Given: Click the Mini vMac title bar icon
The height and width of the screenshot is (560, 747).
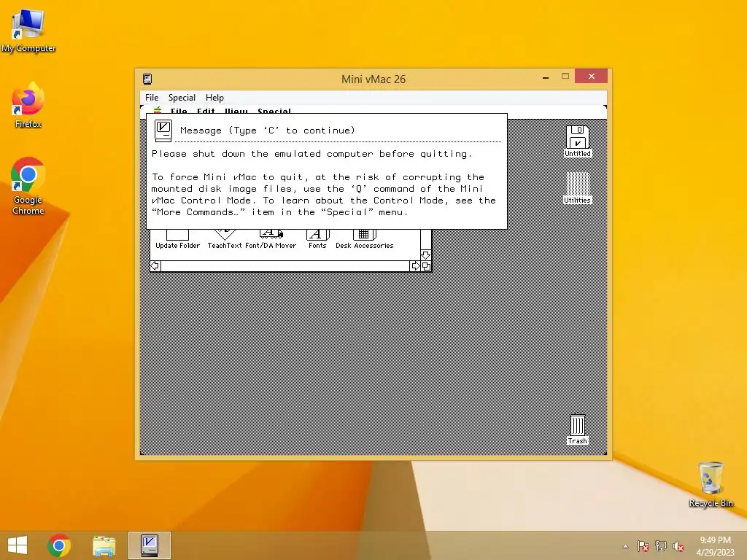Looking at the screenshot, I should pyautogui.click(x=147, y=79).
